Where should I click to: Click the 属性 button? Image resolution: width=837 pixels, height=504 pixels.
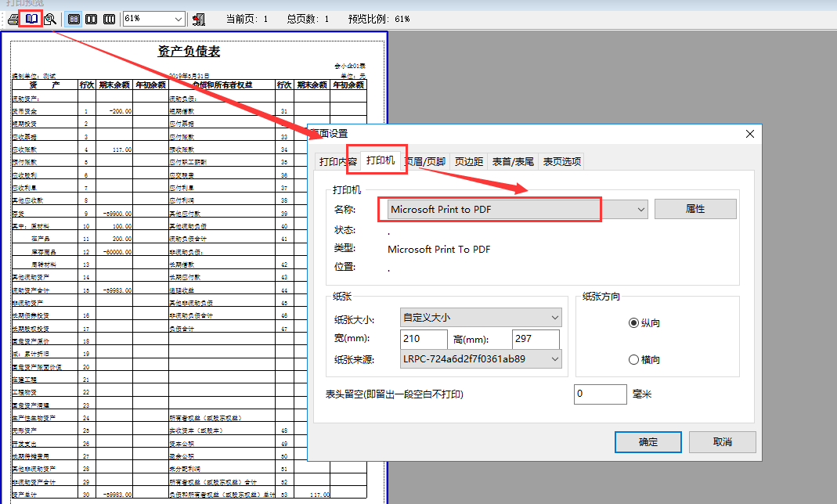[x=695, y=209]
